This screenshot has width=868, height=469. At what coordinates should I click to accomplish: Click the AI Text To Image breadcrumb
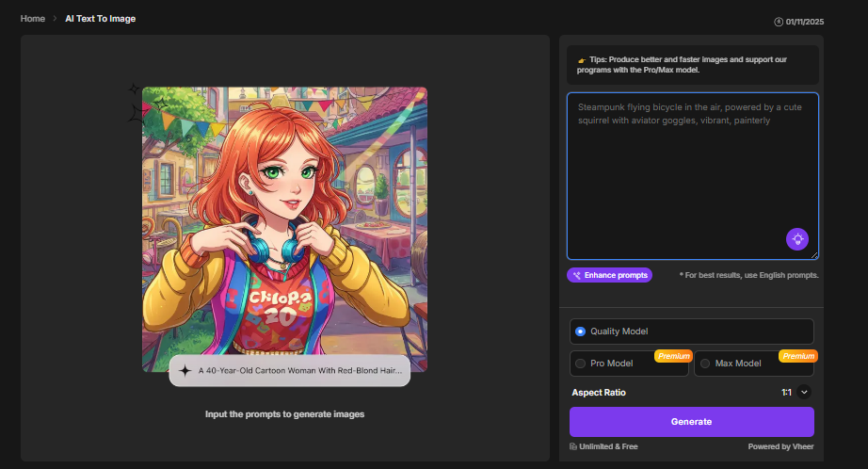pos(100,19)
